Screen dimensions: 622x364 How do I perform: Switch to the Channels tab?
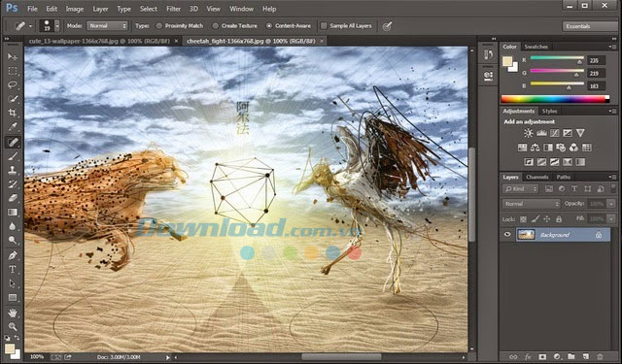pyautogui.click(x=537, y=177)
